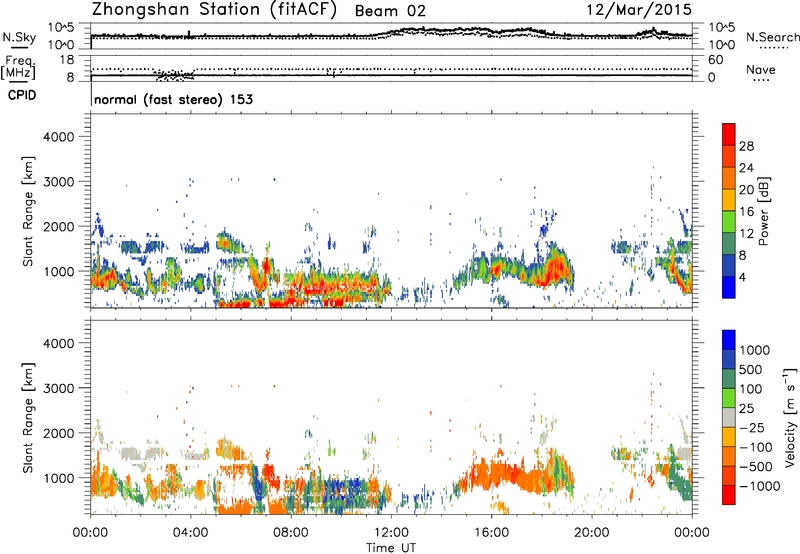The height and width of the screenshot is (554, 800).
Task: Click 'Slant Range [km]' label of velocity panel
Action: (28, 418)
